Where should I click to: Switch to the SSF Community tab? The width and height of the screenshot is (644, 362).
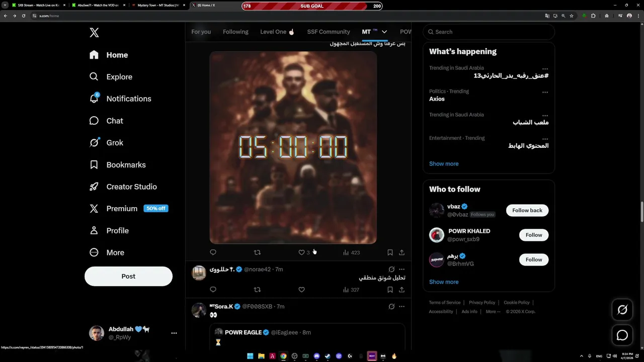click(329, 32)
